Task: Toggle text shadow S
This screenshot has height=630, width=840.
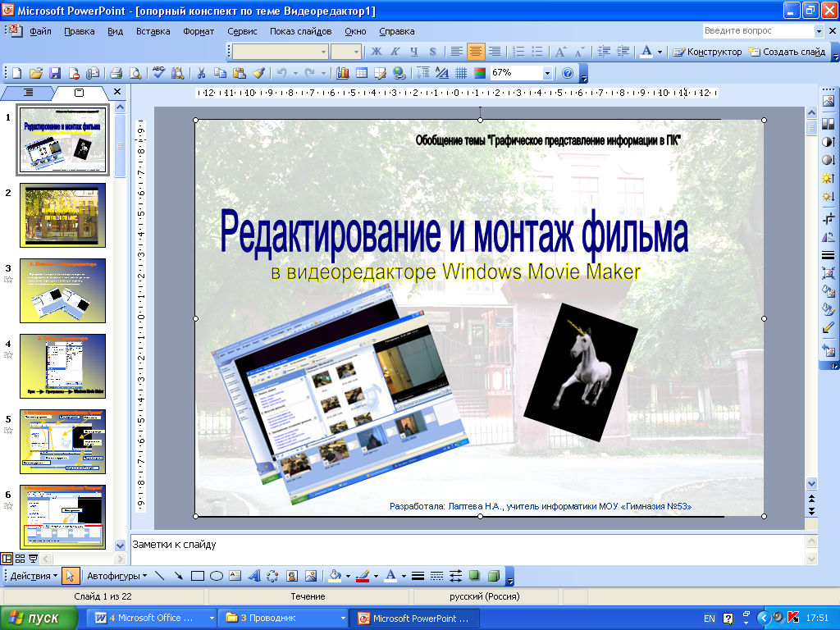Action: click(433, 52)
